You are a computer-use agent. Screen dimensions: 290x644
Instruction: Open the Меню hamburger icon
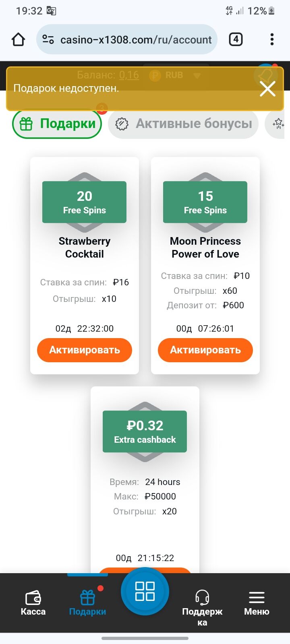[257, 598]
